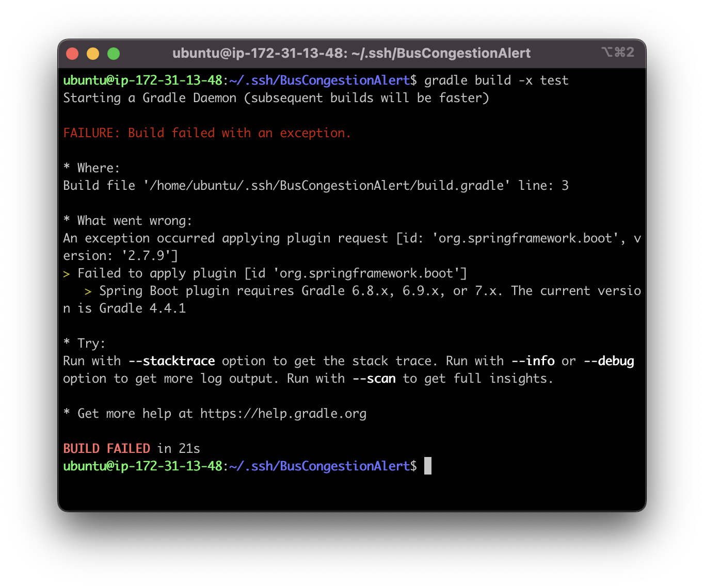Open the https://help.gradle.org link
Image resolution: width=704 pixels, height=588 pixels.
(x=283, y=414)
